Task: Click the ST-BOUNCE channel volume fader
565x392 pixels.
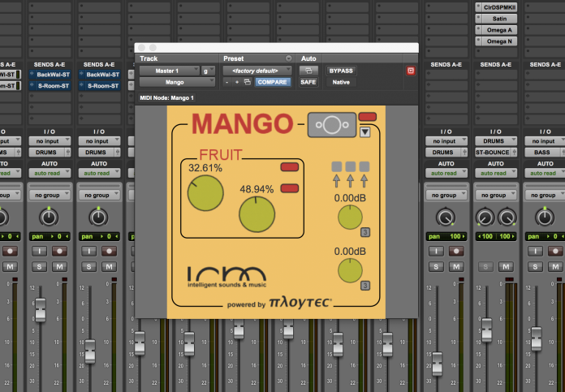Action: (487, 330)
